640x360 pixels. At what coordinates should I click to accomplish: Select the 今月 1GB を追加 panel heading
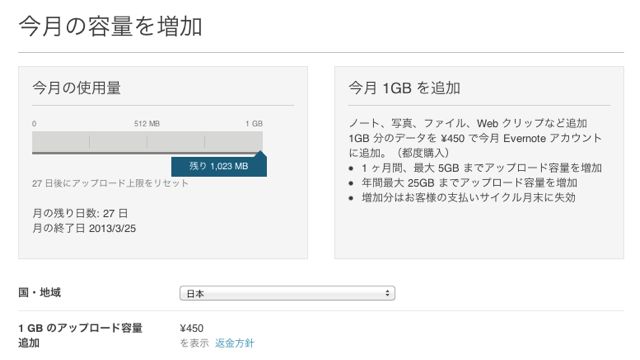[404, 88]
